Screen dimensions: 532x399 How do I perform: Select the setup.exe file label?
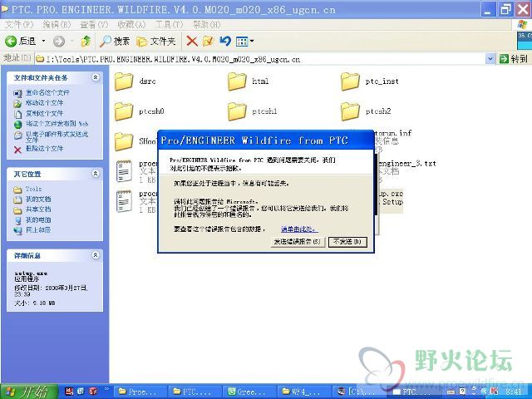[390, 194]
